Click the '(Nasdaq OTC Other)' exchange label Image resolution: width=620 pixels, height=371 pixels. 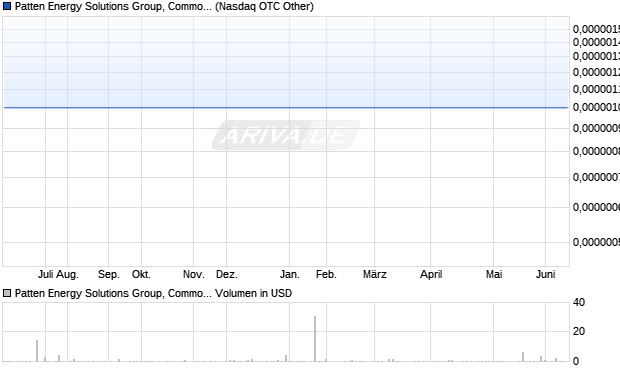point(264,6)
